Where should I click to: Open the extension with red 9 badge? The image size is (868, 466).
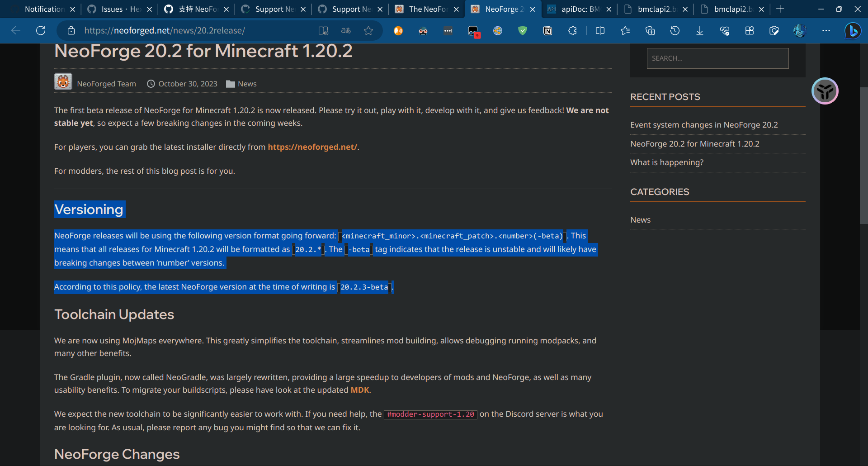coord(473,31)
